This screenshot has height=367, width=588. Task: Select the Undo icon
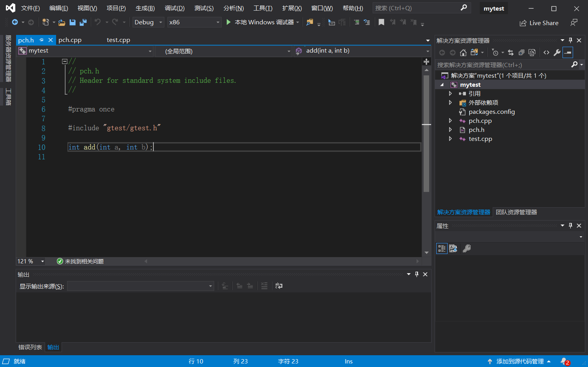pyautogui.click(x=98, y=22)
